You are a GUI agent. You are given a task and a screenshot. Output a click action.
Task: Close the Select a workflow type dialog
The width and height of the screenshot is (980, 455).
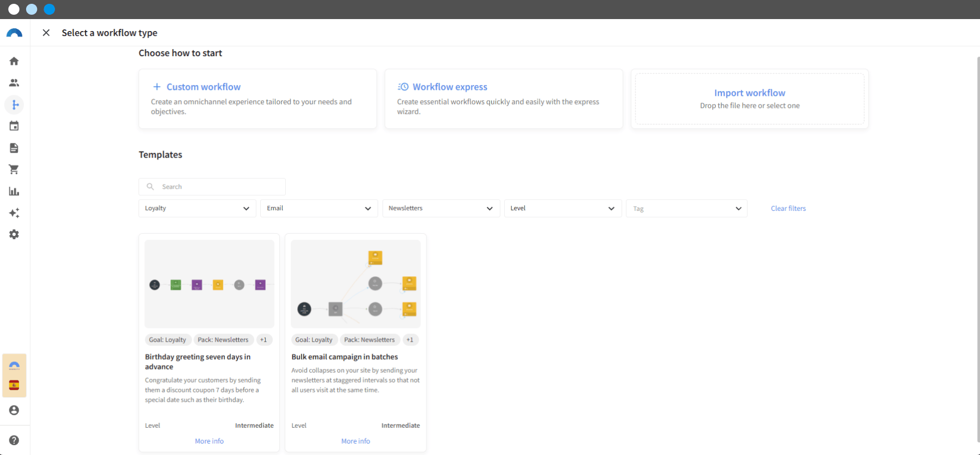click(46, 33)
